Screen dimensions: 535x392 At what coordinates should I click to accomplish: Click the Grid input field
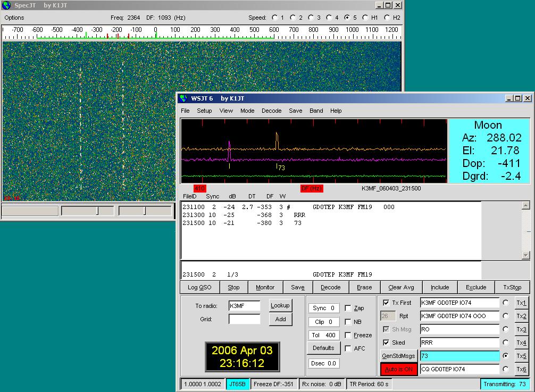pos(244,319)
